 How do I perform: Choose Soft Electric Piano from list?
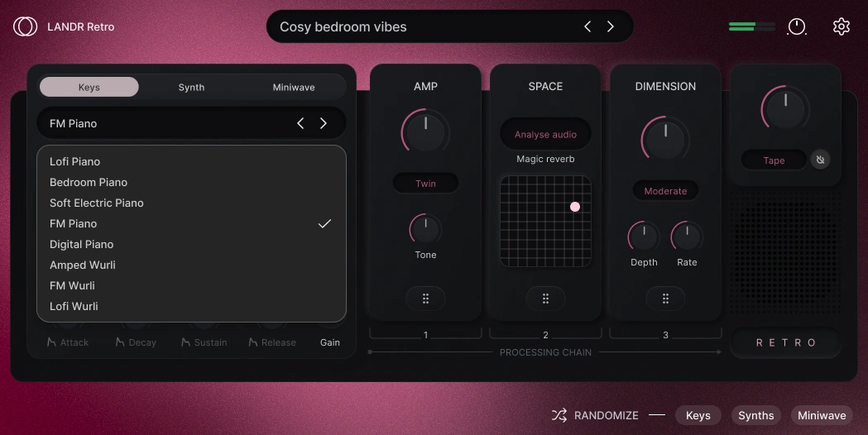pos(191,203)
